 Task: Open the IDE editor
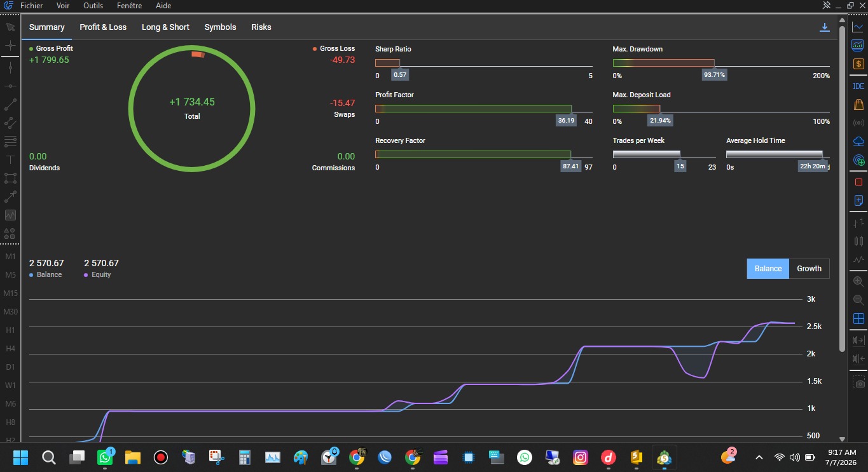point(858,86)
